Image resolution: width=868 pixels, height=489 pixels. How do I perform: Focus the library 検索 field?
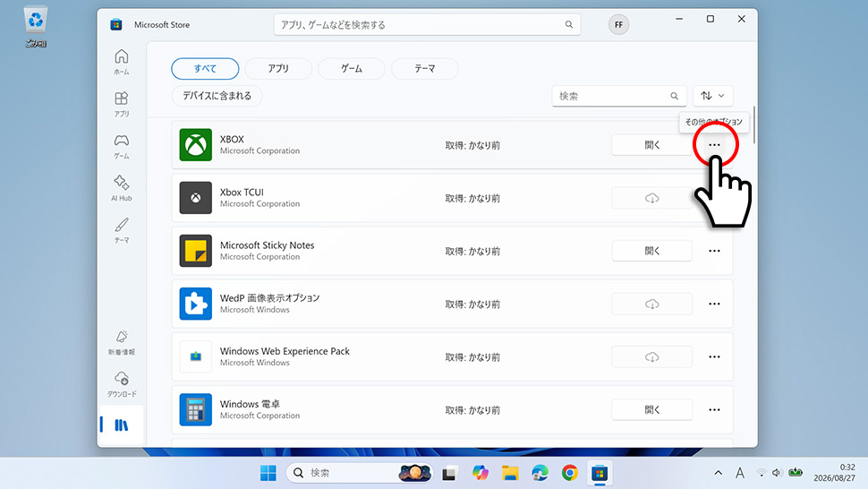(x=619, y=96)
